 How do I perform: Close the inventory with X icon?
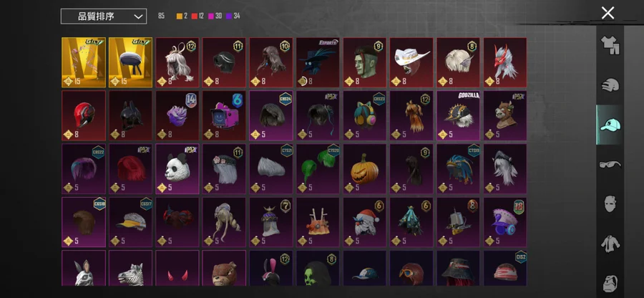[608, 13]
